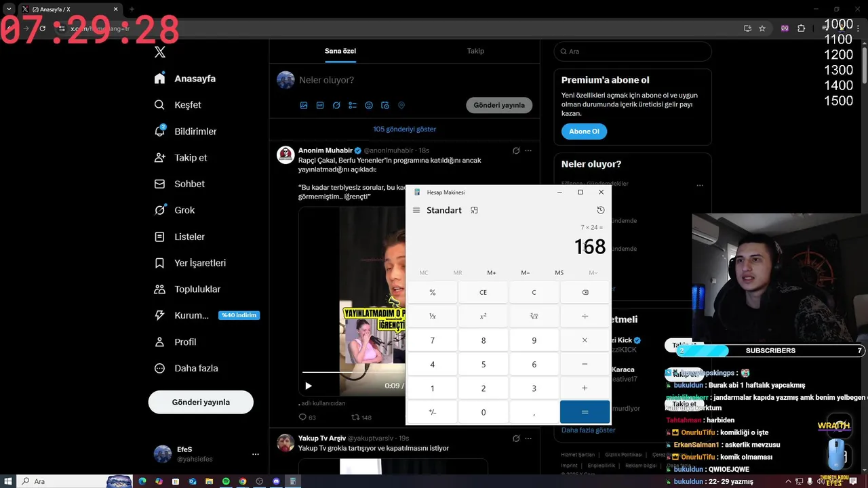Viewport: 868px width, 488px height.
Task: Open calculator history clock icon
Action: coord(600,210)
